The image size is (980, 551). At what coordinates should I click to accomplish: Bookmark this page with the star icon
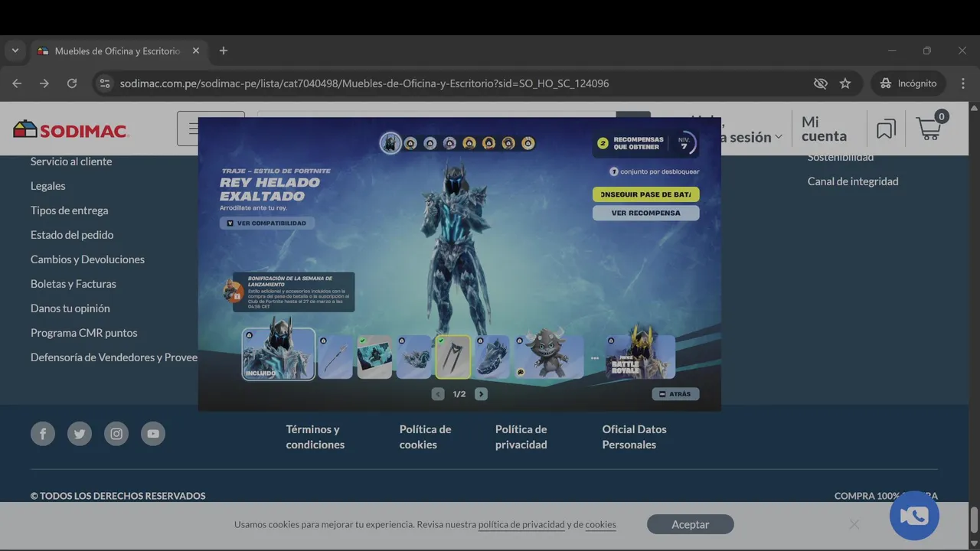coord(845,83)
